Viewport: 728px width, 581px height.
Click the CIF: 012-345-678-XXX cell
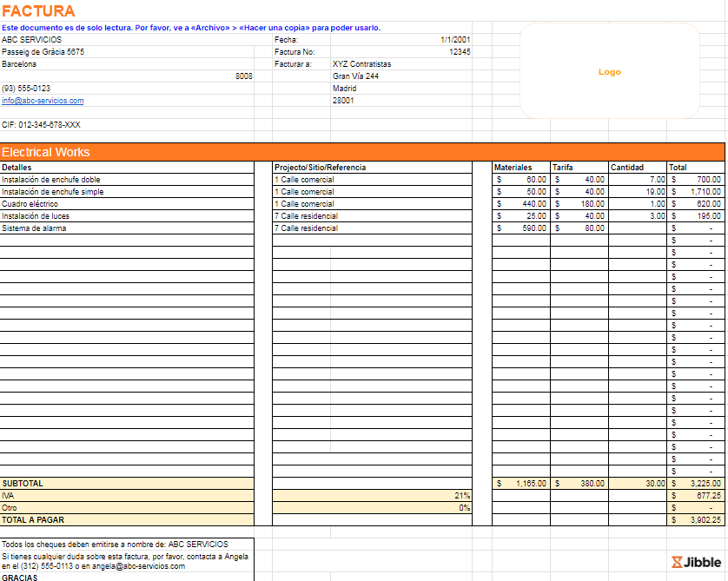pos(41,125)
